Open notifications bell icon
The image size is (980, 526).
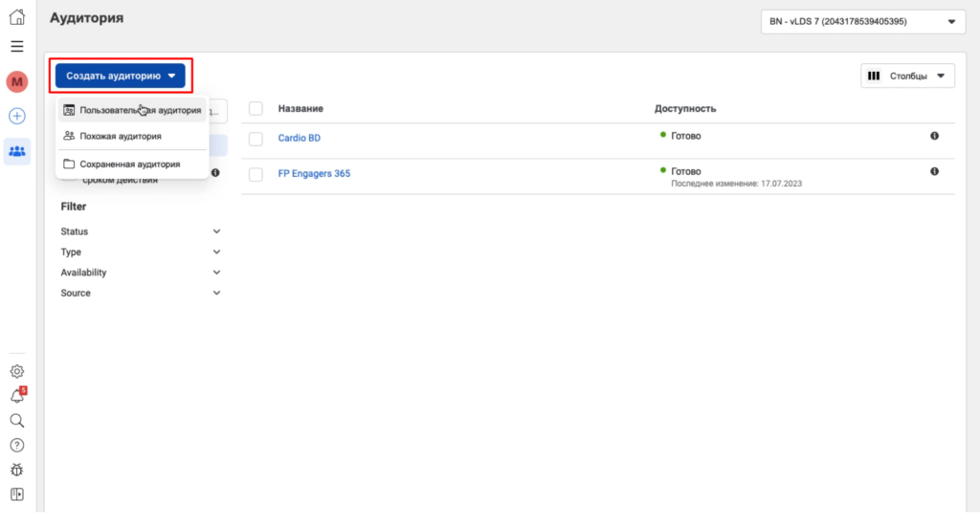click(17, 396)
